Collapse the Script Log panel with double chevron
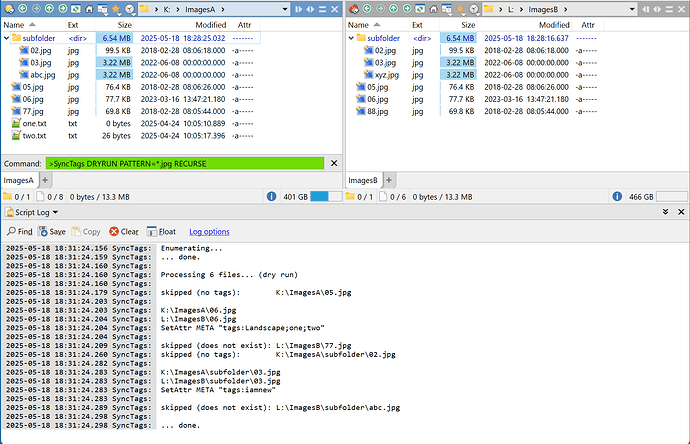Viewport: 690px width, 444px height. (665, 212)
